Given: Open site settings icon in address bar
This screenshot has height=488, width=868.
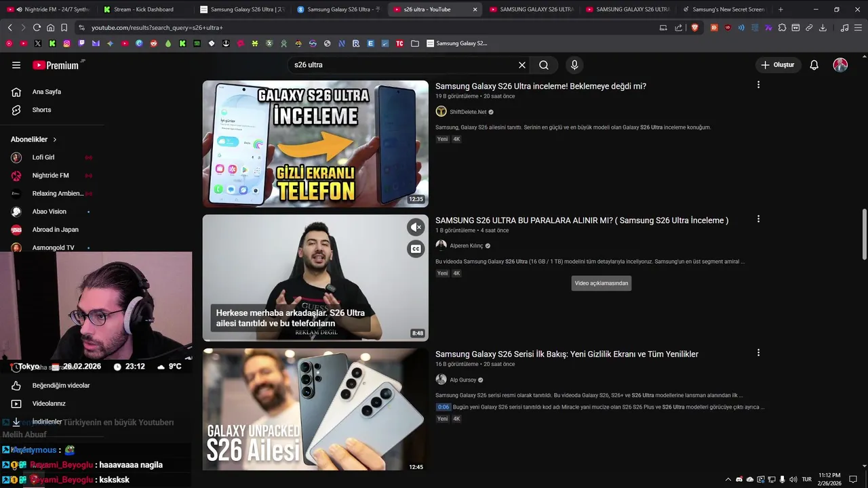Looking at the screenshot, I should 82,28.
